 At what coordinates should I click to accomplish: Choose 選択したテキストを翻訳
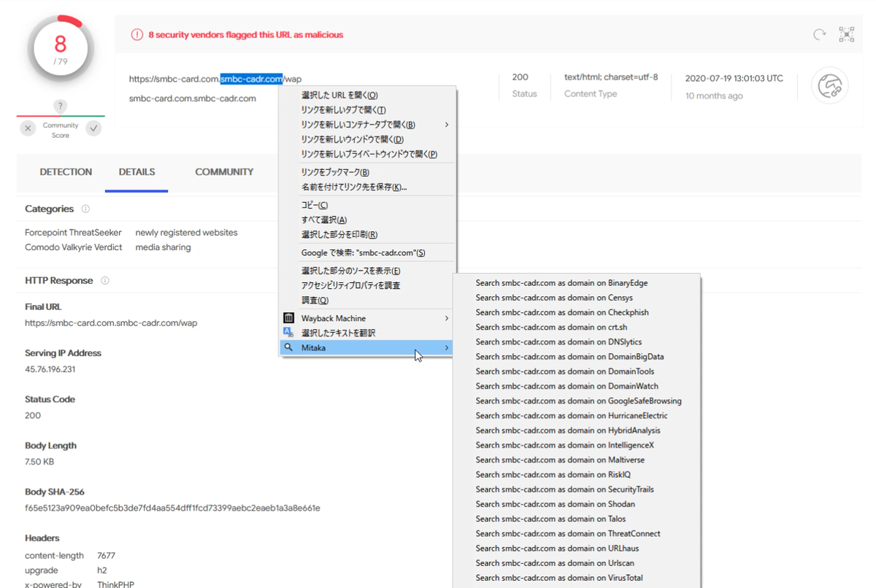367,333
